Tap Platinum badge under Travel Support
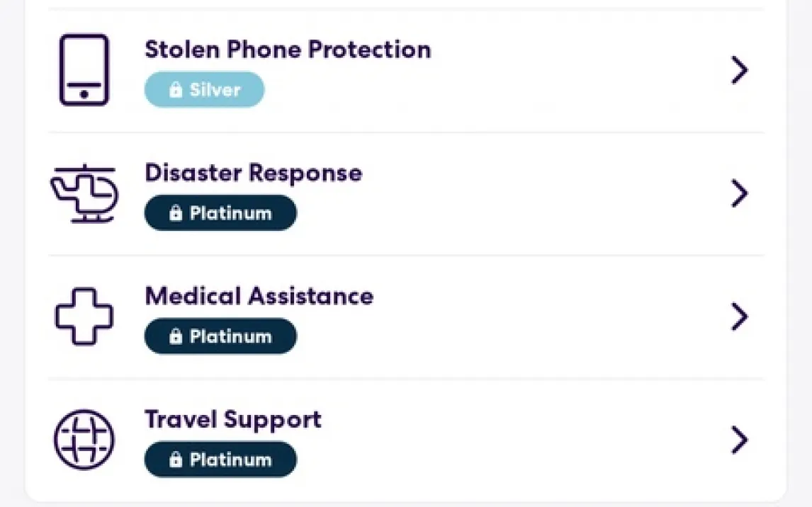 [220, 460]
